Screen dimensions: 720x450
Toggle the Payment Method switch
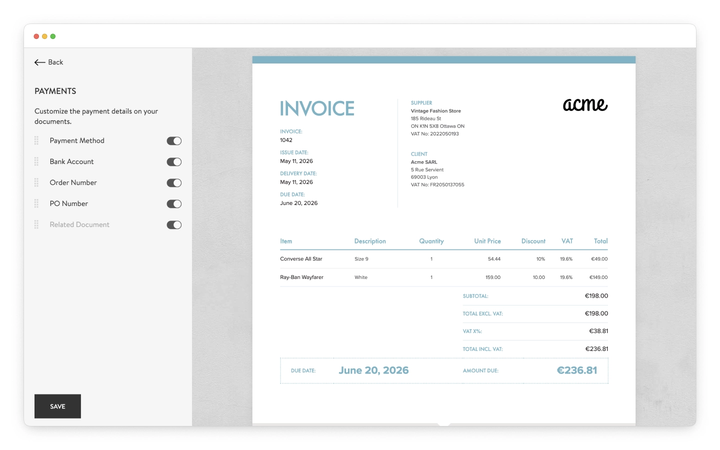(x=174, y=141)
